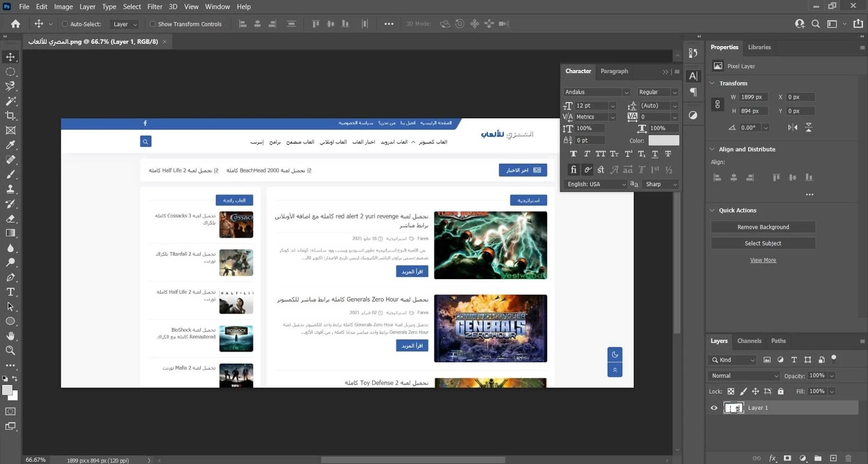Go to the Home screen icon

(16, 24)
